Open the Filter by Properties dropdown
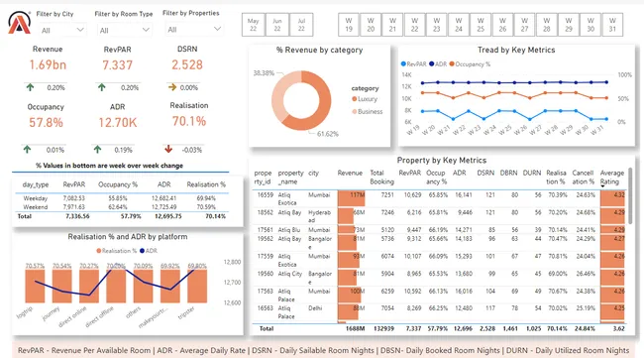This screenshot has height=358, width=644. pos(194,30)
